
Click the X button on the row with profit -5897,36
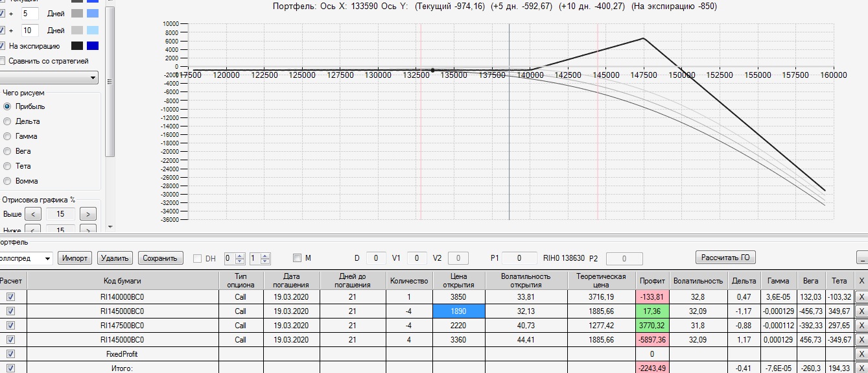(861, 340)
